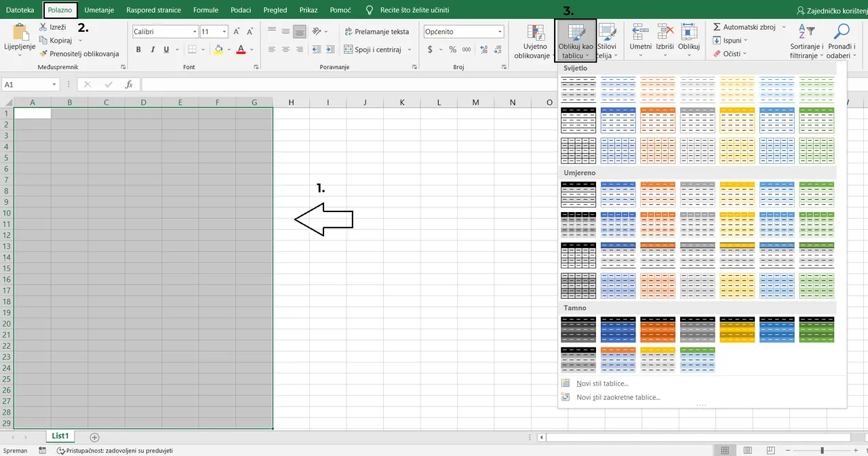Click the fx insert function icon
Image resolution: width=868 pixels, height=456 pixels.
129,85
